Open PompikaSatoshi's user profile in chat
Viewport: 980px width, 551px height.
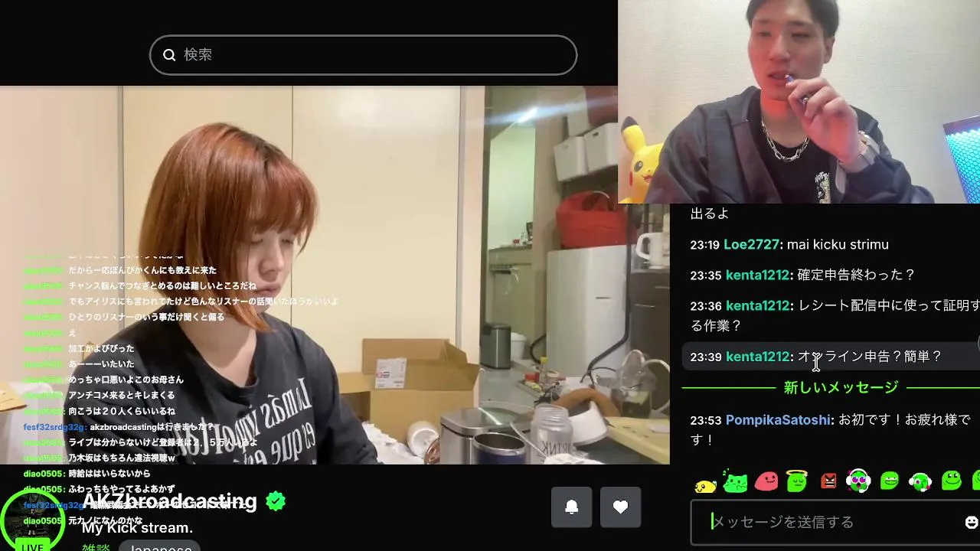coord(778,420)
